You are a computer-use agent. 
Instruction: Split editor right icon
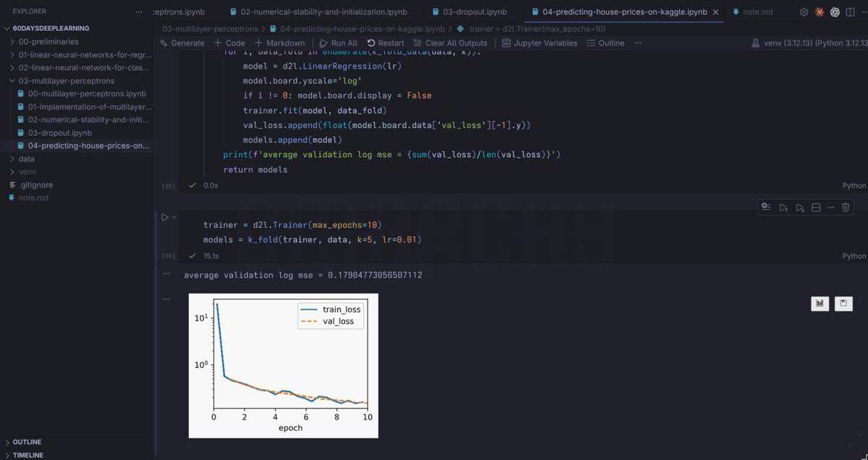(x=849, y=12)
